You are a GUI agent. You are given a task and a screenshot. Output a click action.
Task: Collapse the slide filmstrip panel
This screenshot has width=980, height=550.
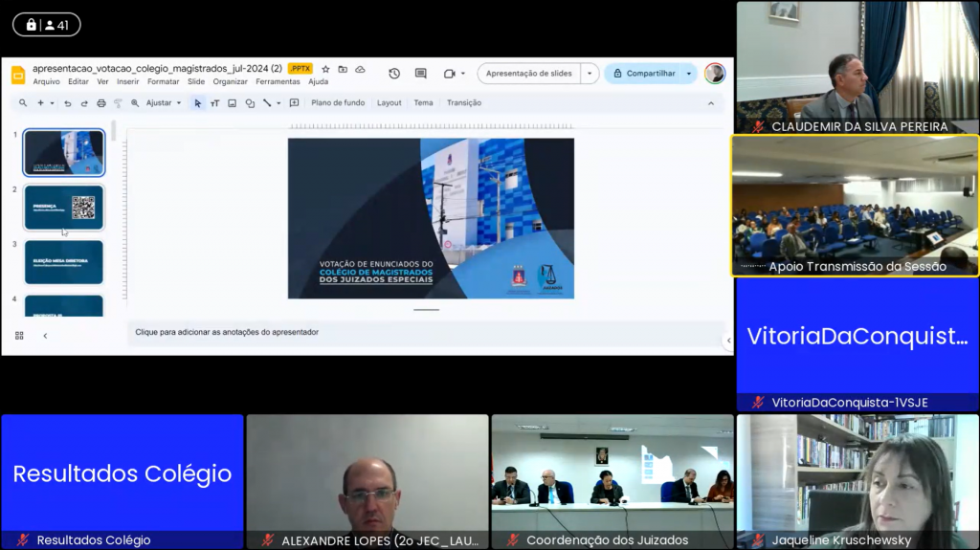[x=45, y=336]
